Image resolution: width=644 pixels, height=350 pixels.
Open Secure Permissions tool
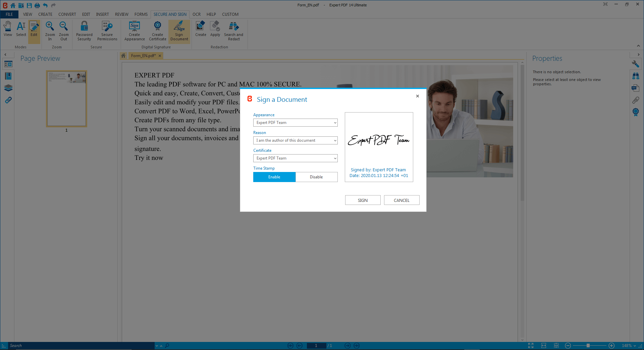pyautogui.click(x=107, y=31)
